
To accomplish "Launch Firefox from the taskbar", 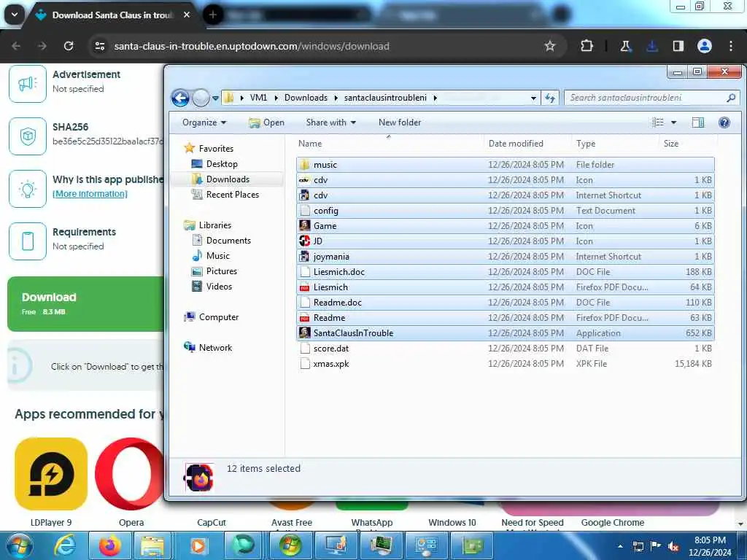I will click(109, 545).
